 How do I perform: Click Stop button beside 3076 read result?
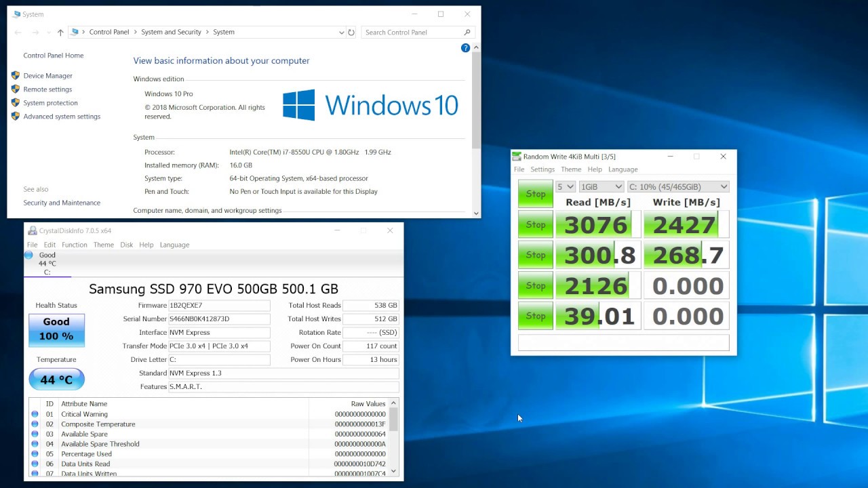tap(536, 224)
